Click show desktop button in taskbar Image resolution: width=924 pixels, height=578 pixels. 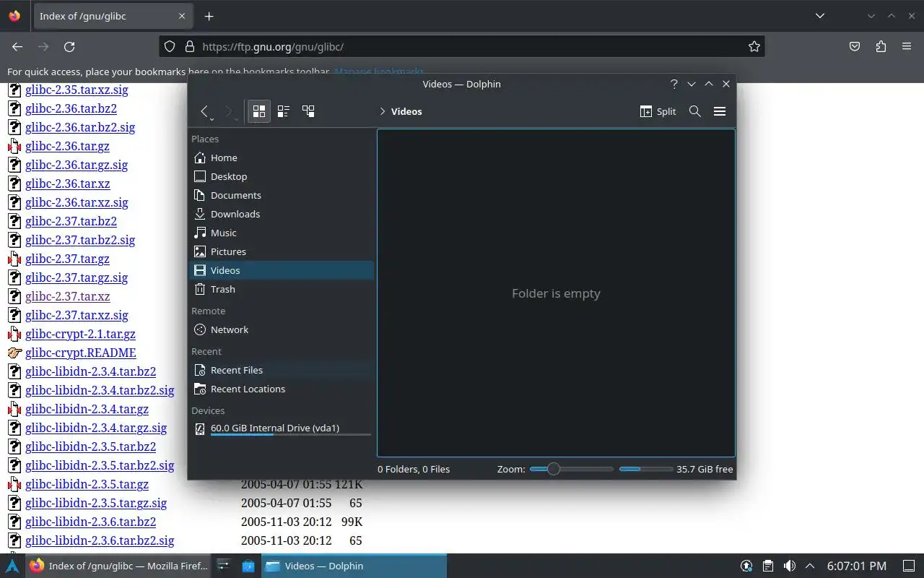point(909,566)
